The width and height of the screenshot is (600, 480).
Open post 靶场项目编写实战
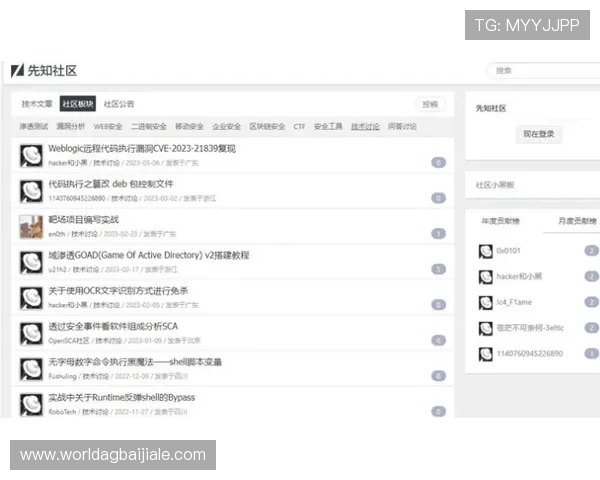point(83,220)
